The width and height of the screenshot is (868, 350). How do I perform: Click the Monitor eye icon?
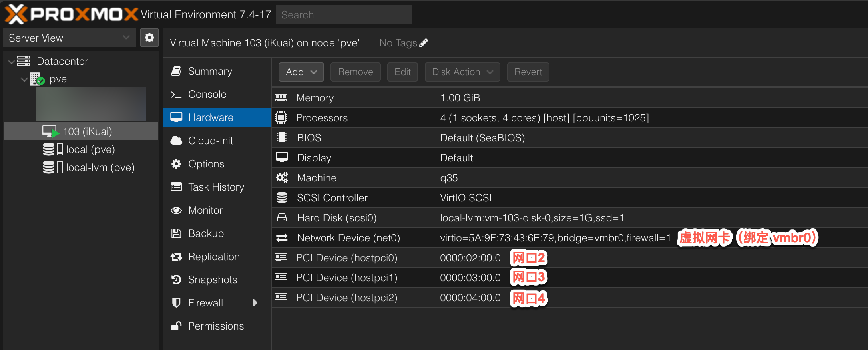click(x=176, y=210)
